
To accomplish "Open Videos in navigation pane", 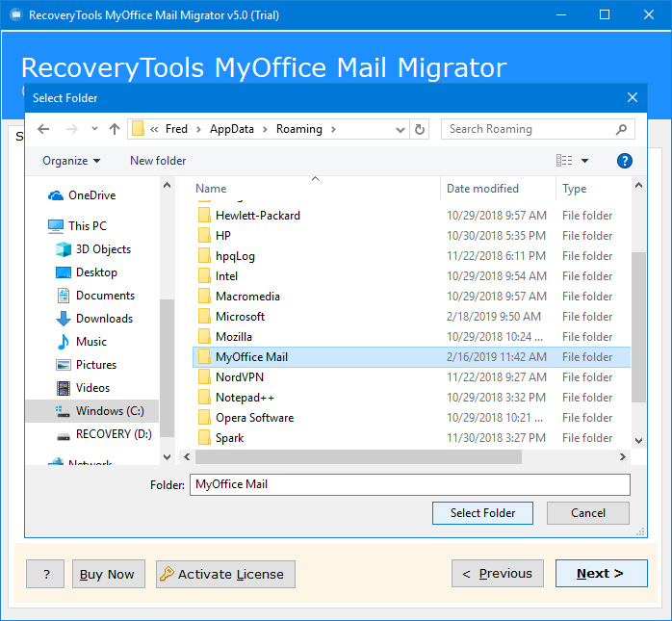I will (x=83, y=388).
